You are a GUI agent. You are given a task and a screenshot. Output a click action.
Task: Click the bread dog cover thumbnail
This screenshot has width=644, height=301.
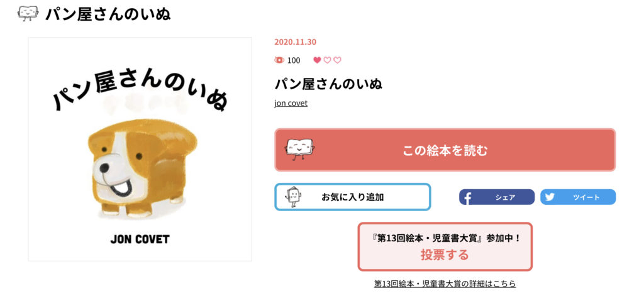(140, 150)
